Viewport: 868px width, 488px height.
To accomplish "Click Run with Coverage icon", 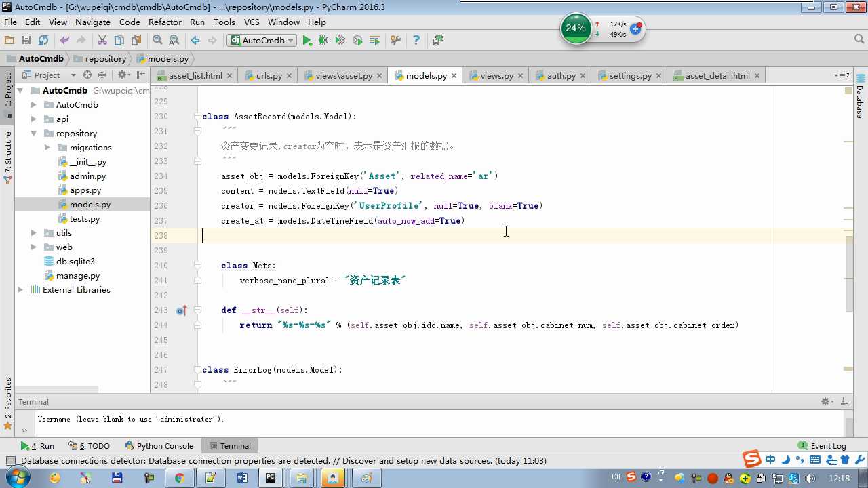I will point(340,41).
